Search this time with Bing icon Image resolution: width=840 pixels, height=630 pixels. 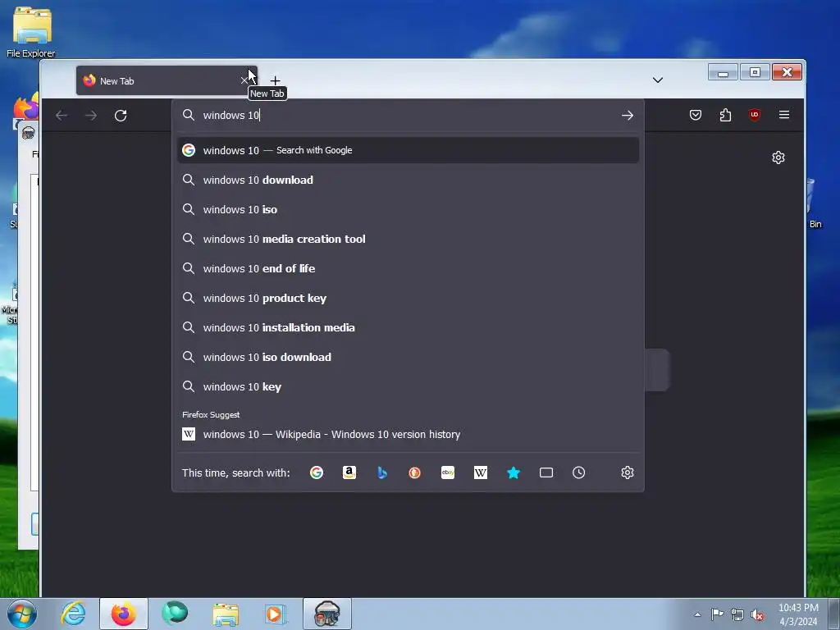382,472
